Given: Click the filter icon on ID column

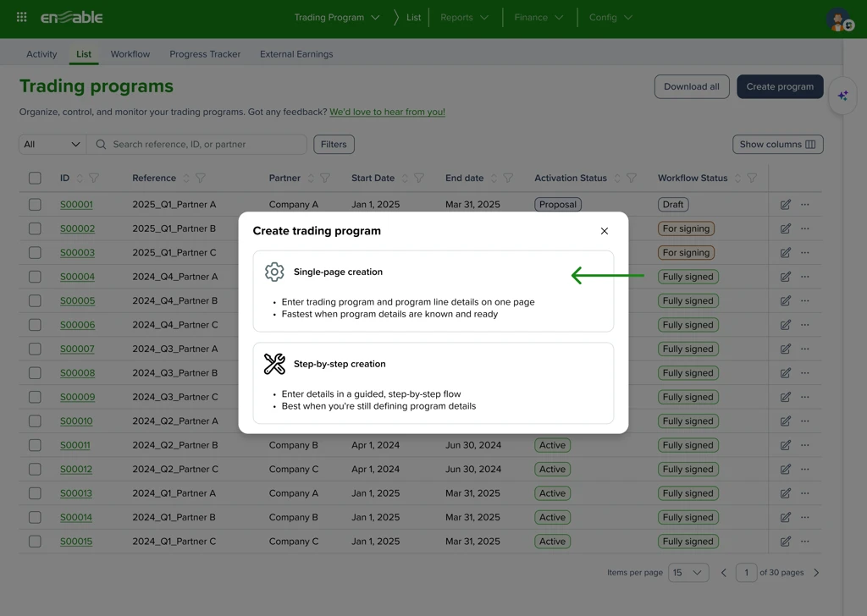Looking at the screenshot, I should 94,179.
